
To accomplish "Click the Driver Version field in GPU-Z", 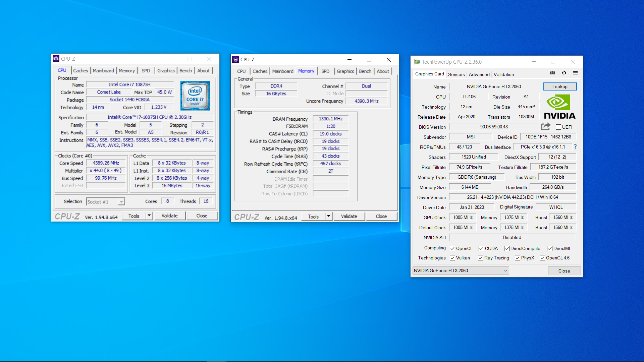I will click(x=513, y=197).
